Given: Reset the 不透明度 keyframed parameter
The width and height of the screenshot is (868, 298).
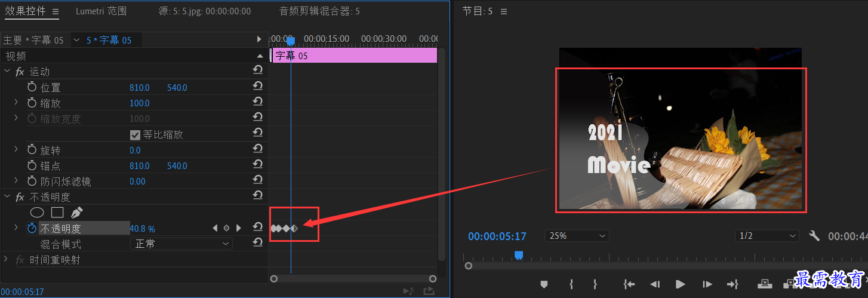Looking at the screenshot, I should tap(258, 227).
